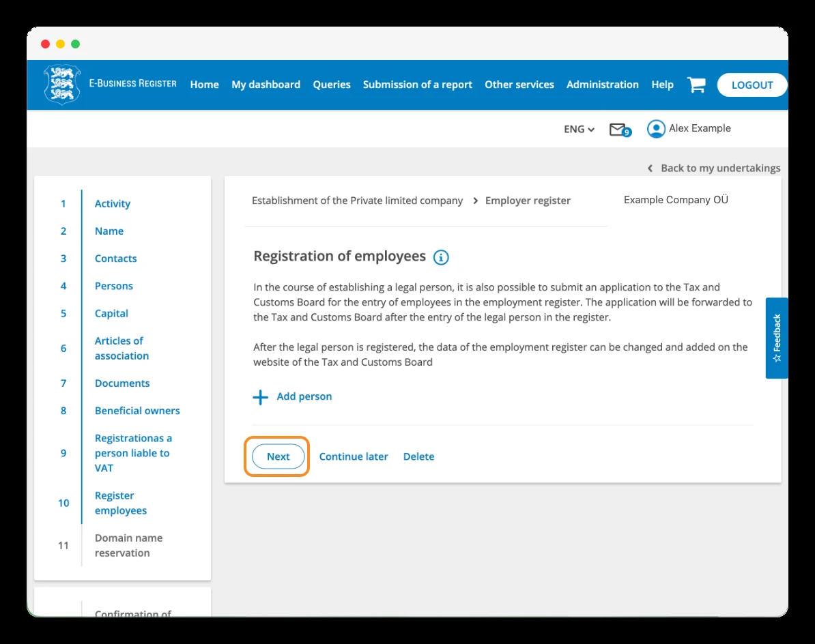The width and height of the screenshot is (815, 644).
Task: Open Administration menu item
Action: tap(603, 84)
